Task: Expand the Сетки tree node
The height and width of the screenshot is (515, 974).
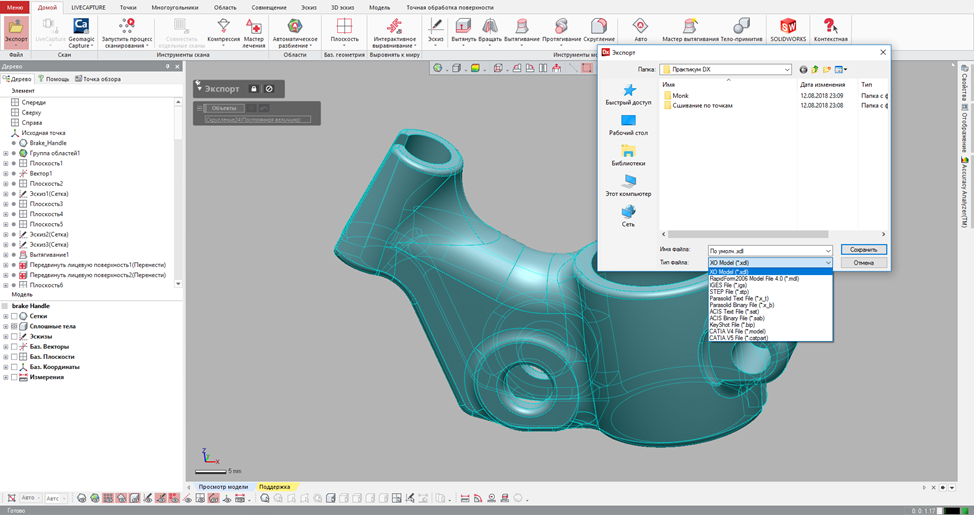Action: pyautogui.click(x=6, y=316)
